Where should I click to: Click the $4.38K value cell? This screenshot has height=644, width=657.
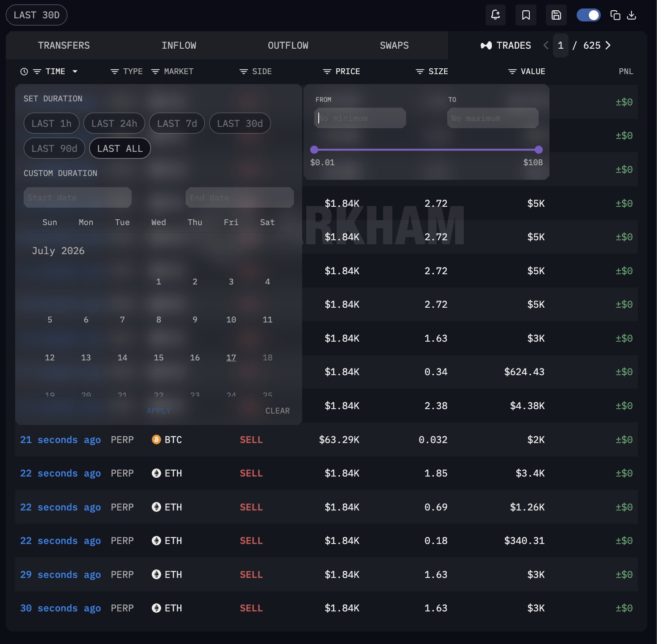(x=527, y=406)
